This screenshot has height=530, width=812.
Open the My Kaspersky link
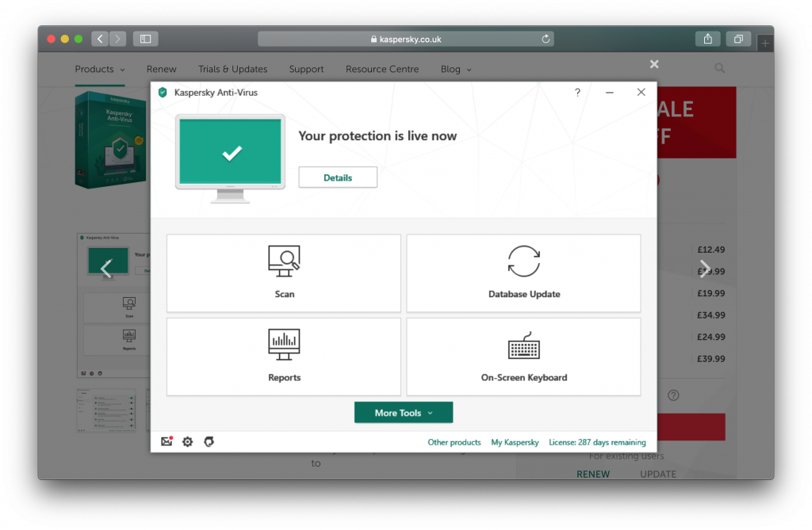pyautogui.click(x=515, y=442)
